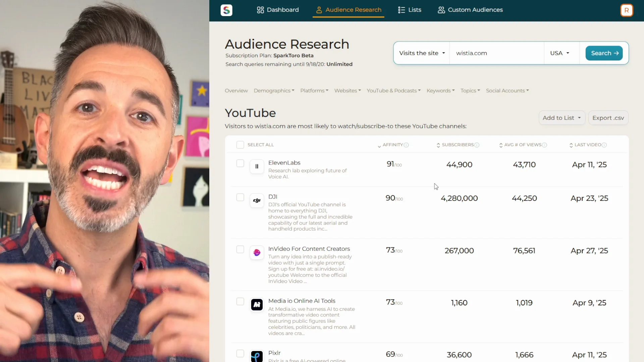Screen dimensions: 644x362
Task: Tick the Media io Online AI Tools checkbox
Action: pos(240,301)
